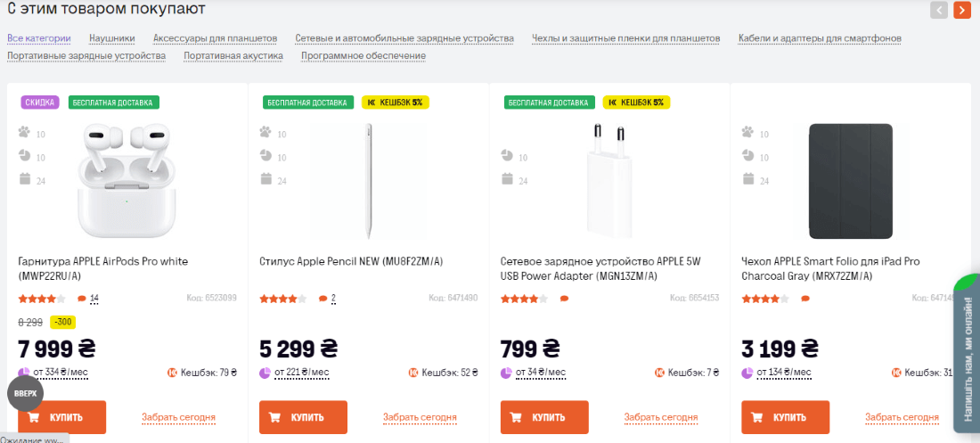Click the comment bubble icon on Smart Folio card
Image resolution: width=980 pixels, height=443 pixels.
click(x=805, y=299)
